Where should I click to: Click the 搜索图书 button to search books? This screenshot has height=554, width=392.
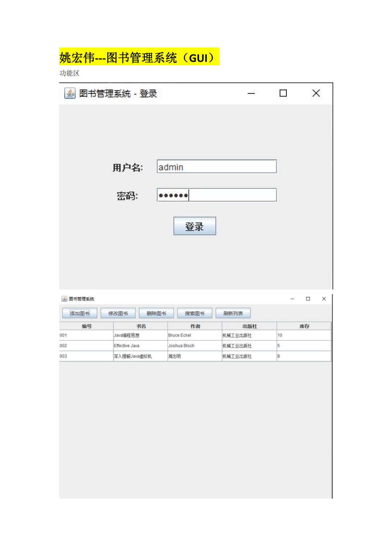click(195, 313)
